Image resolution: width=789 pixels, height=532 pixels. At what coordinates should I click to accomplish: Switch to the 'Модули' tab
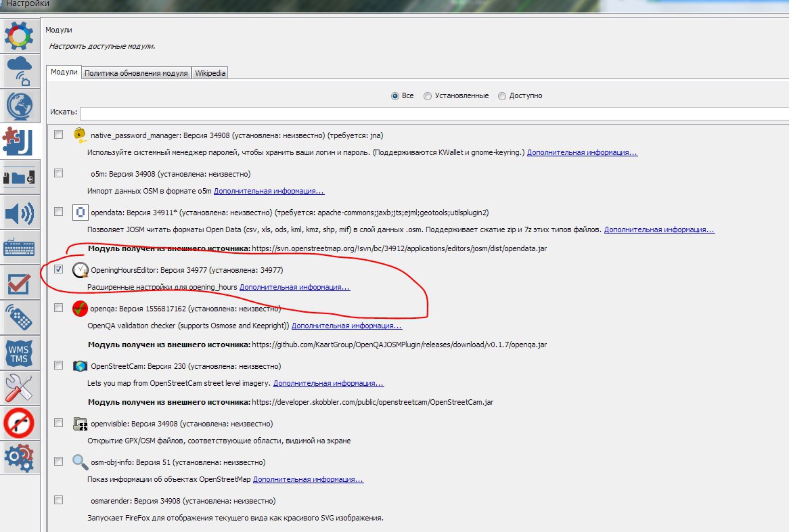coord(64,72)
